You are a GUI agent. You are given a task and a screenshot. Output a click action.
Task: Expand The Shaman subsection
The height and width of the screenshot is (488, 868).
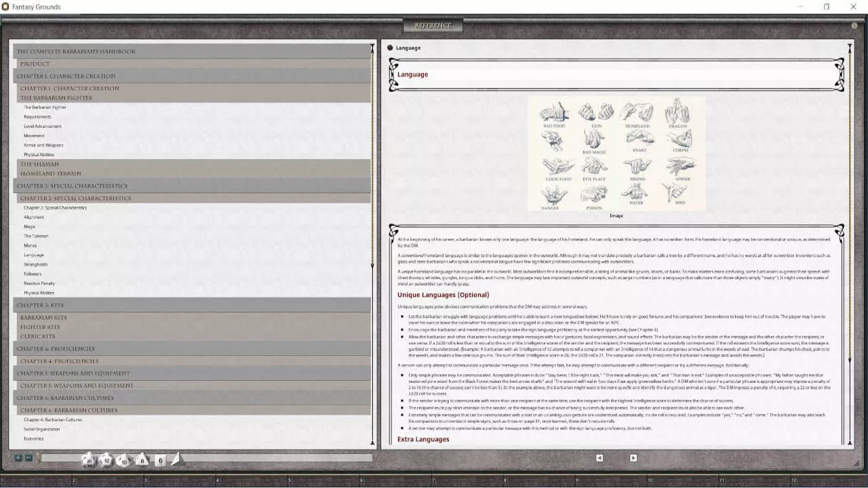point(193,164)
